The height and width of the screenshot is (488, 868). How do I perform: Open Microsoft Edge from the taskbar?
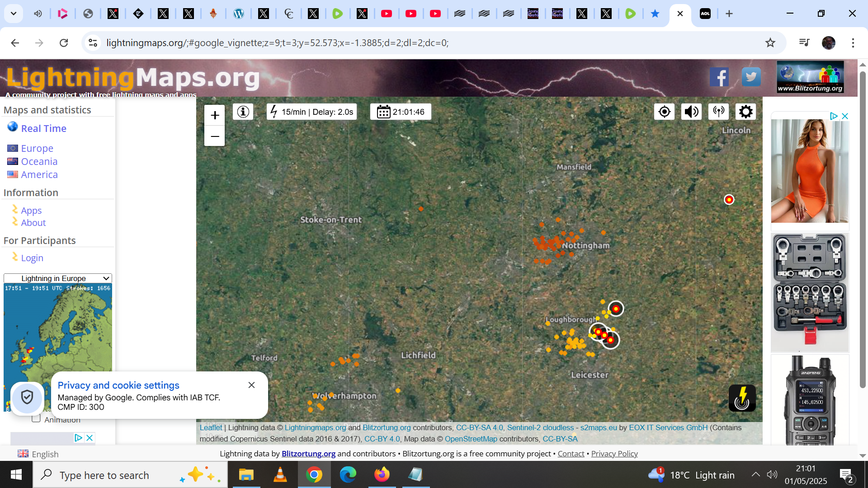click(348, 475)
